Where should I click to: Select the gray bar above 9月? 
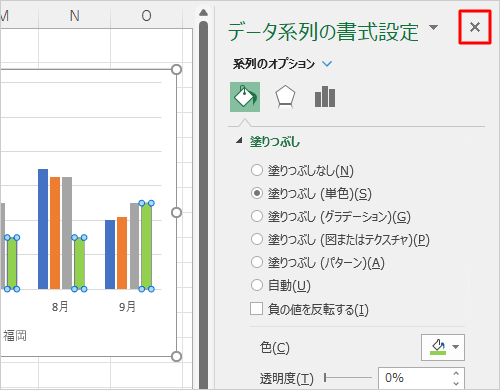pos(135,246)
